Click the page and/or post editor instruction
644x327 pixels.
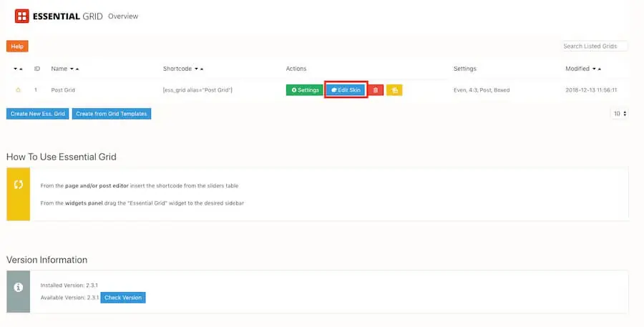click(x=140, y=186)
